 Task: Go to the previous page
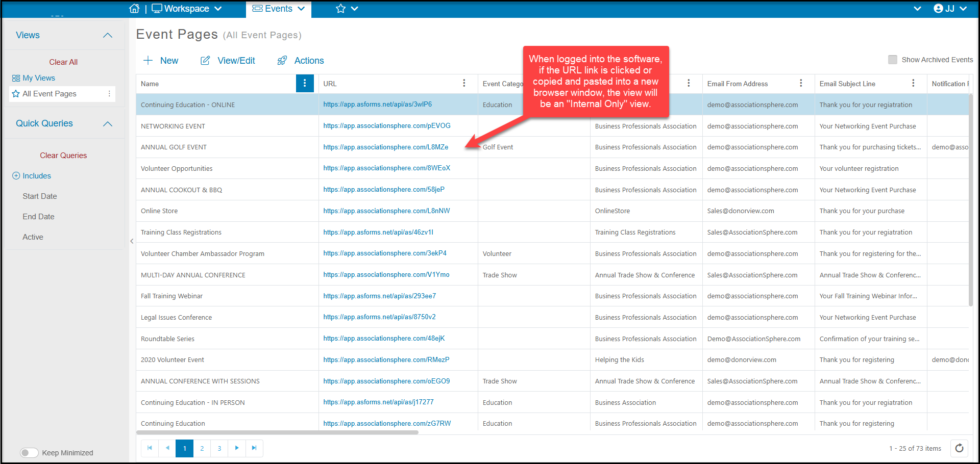pos(167,448)
